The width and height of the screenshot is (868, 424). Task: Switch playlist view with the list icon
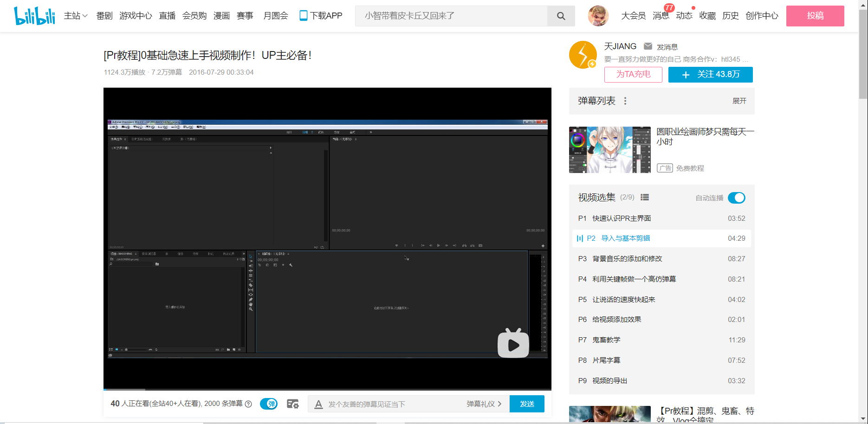(644, 197)
